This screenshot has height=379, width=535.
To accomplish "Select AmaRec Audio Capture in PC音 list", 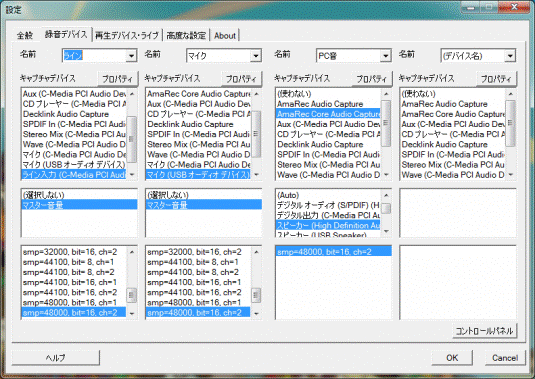I will [328, 104].
